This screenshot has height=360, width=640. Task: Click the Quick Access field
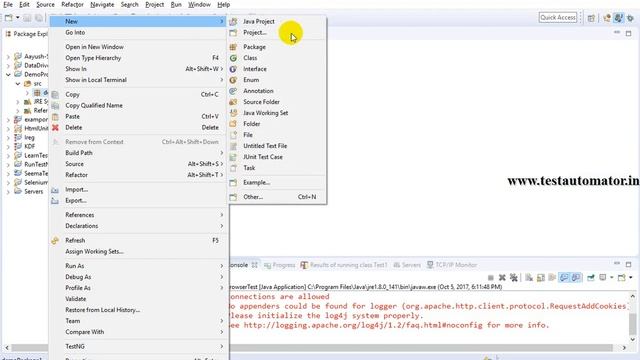[x=558, y=18]
